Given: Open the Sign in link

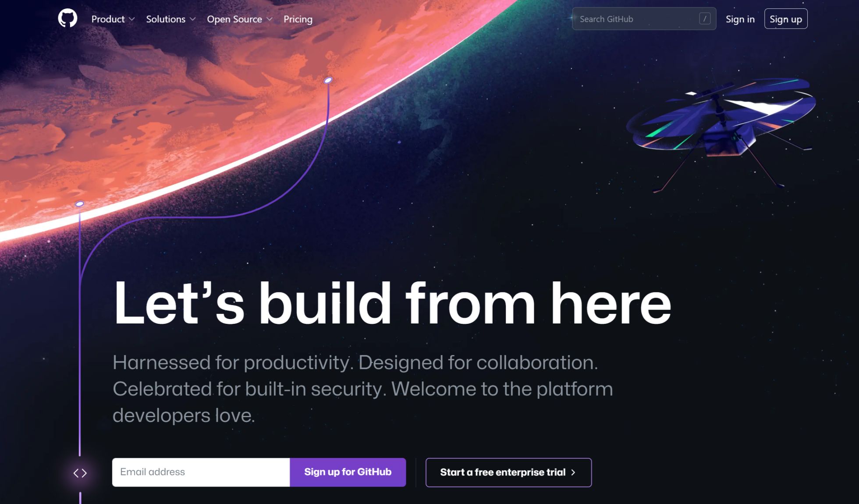Looking at the screenshot, I should (740, 19).
